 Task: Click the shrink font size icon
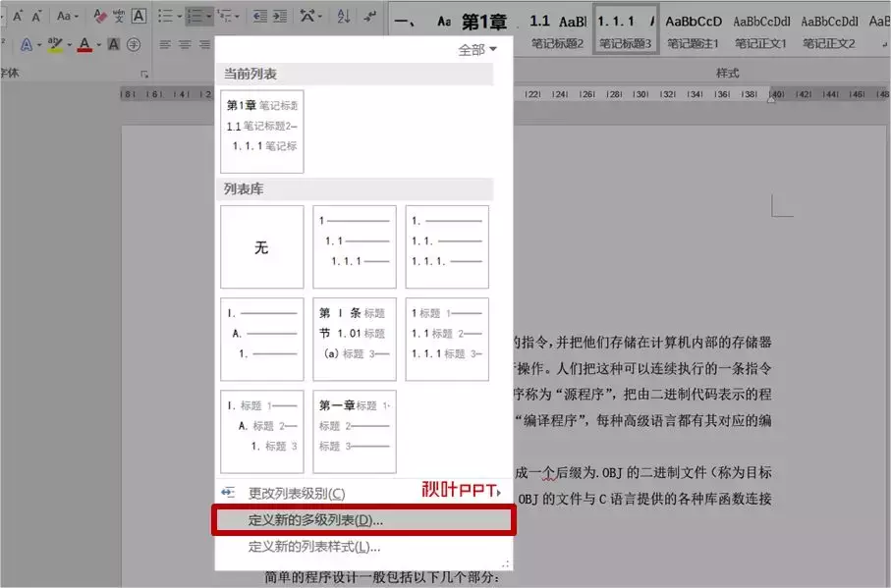pos(36,16)
